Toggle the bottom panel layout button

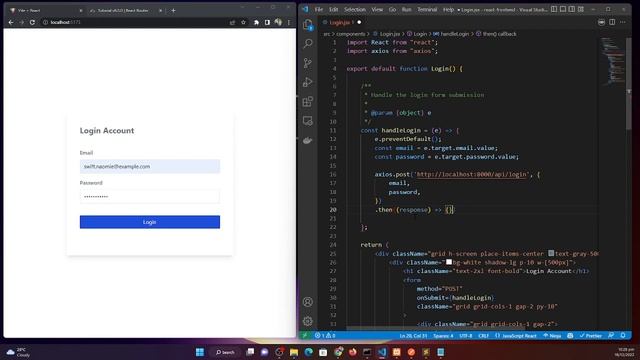(x=563, y=9)
